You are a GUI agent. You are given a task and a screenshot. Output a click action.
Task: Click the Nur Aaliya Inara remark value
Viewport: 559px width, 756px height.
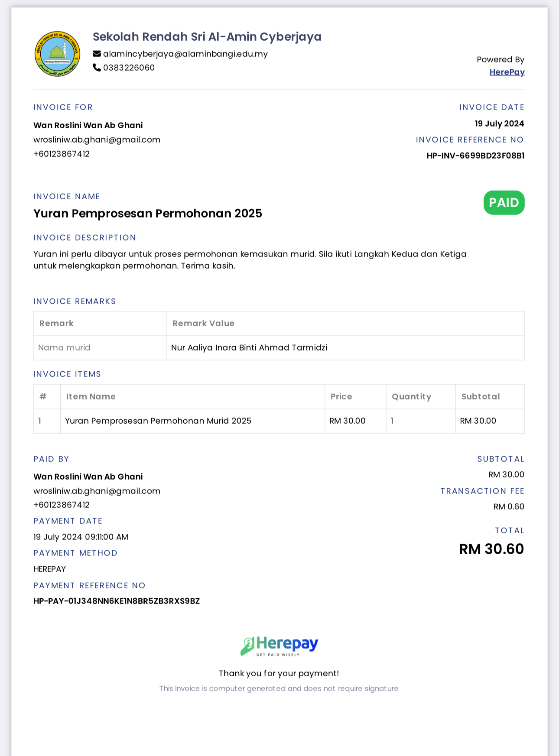coord(249,347)
